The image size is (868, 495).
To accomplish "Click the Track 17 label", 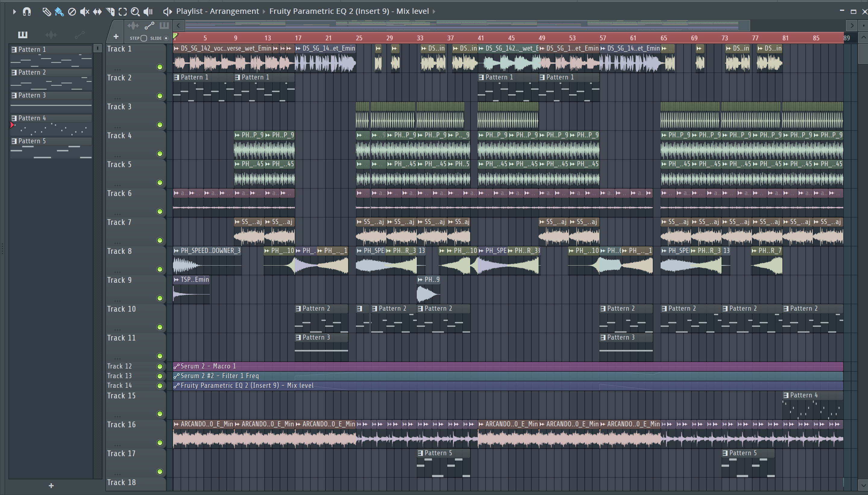I will [x=121, y=453].
